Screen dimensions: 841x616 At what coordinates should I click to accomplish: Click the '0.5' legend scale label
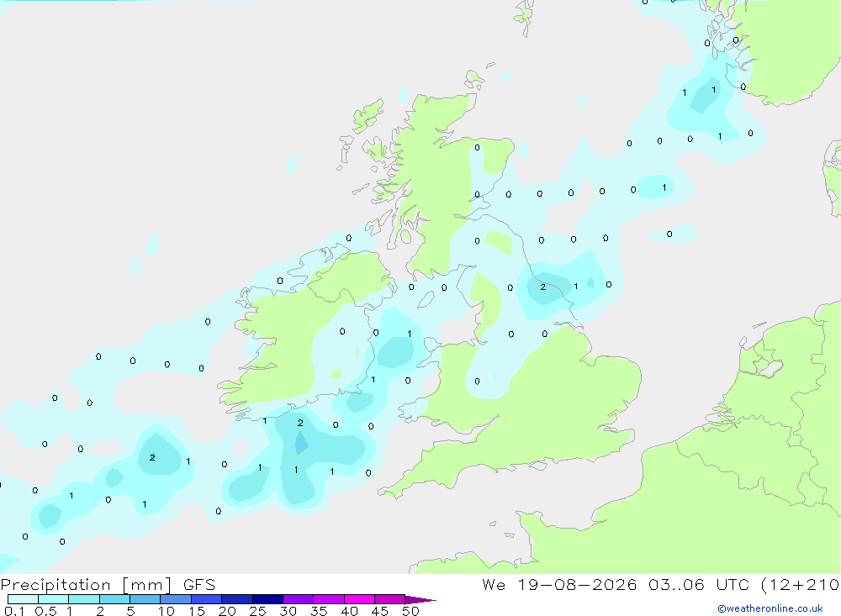click(45, 611)
